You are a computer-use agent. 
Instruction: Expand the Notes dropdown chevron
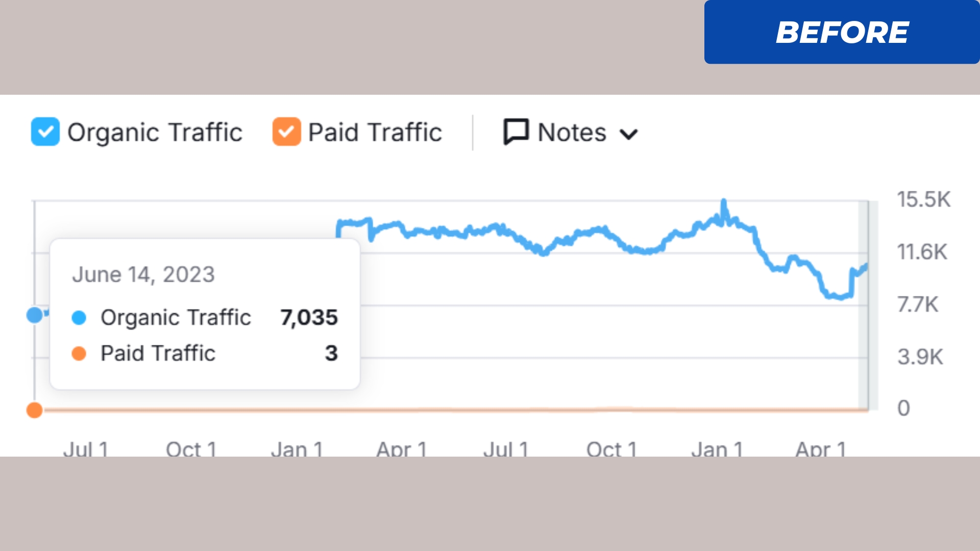628,134
